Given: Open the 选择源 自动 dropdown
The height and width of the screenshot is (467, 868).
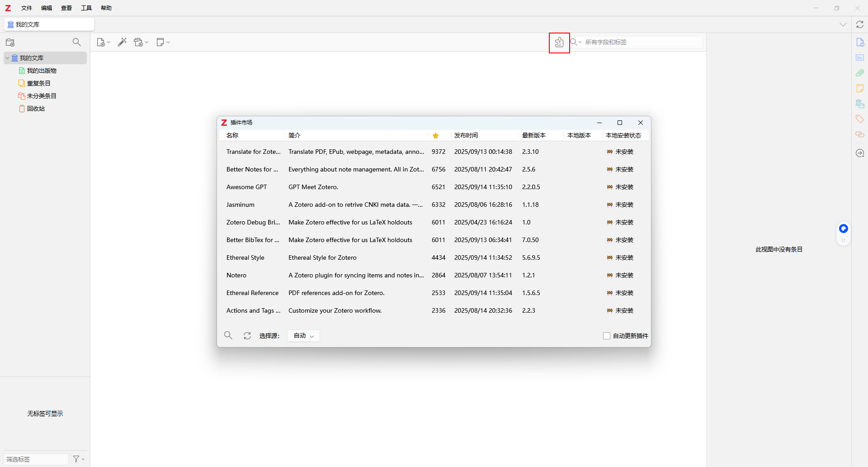Looking at the screenshot, I should coord(304,336).
